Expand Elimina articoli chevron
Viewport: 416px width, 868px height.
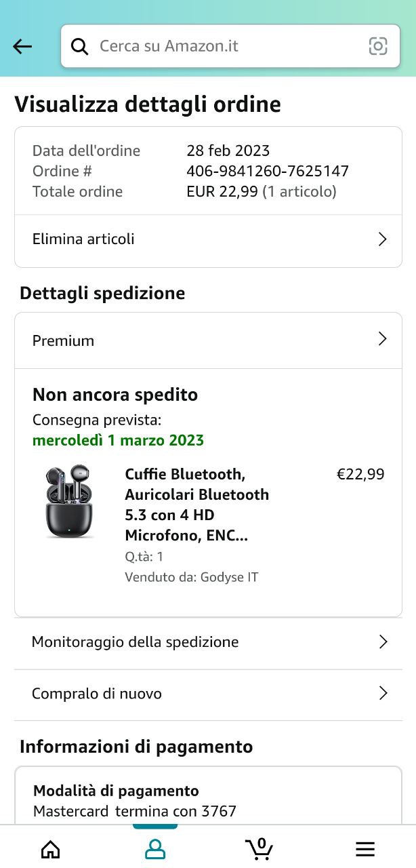[x=382, y=239]
